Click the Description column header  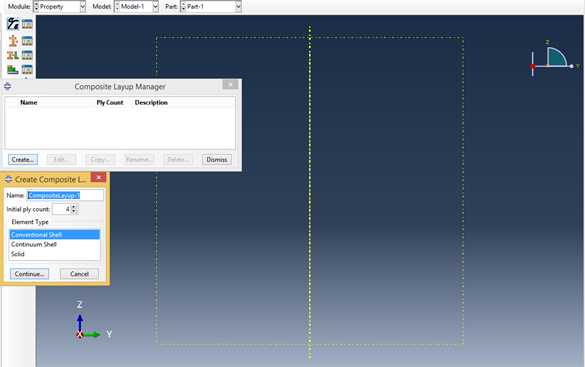point(151,103)
